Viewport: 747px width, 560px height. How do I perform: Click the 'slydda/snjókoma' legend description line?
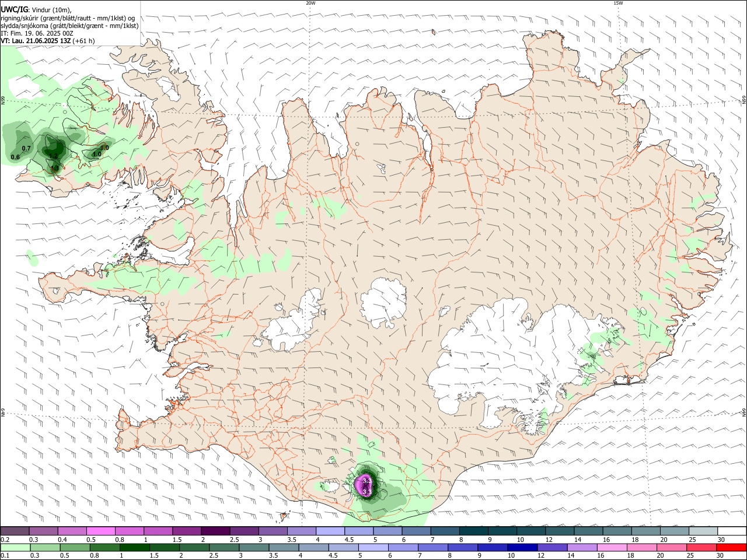click(69, 26)
